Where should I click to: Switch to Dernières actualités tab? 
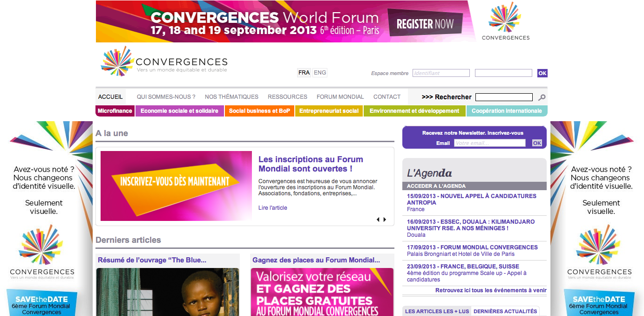point(505,311)
